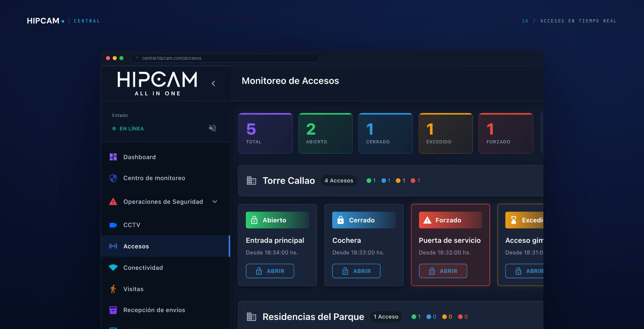Click red dot counter in Residencias del Parque
644x329 pixels.
click(x=463, y=317)
